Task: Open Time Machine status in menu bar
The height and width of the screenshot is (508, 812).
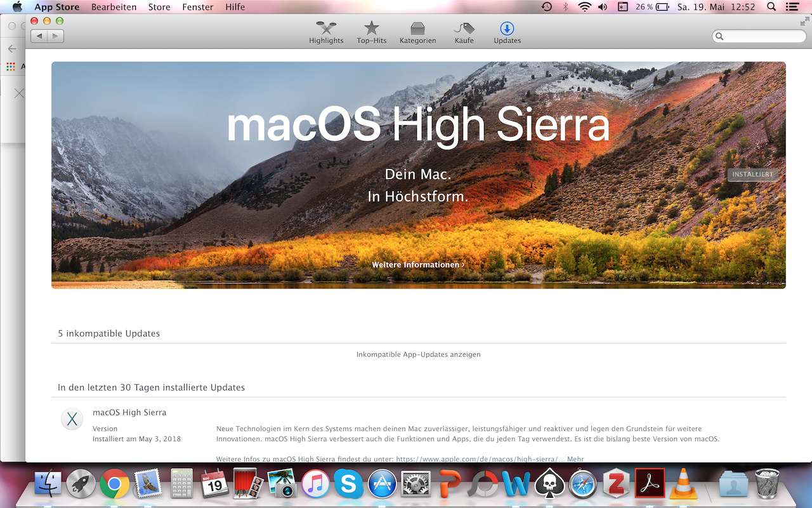Action: point(547,7)
